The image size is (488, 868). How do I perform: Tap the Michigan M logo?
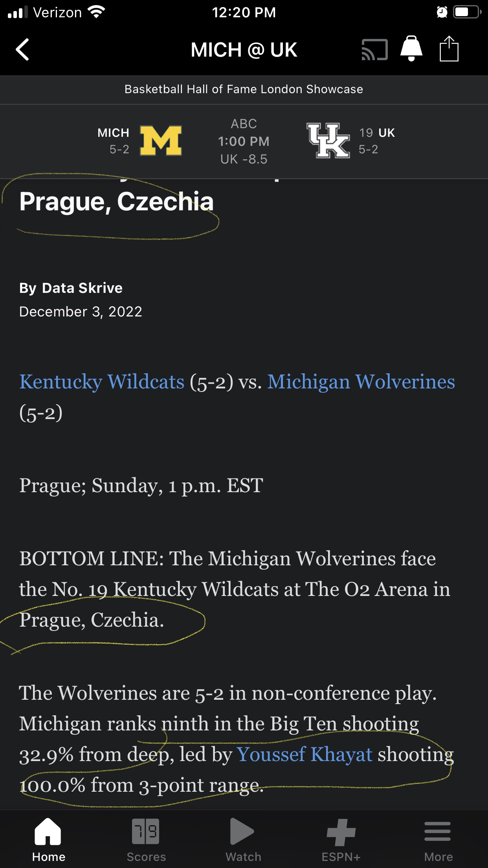pyautogui.click(x=161, y=141)
